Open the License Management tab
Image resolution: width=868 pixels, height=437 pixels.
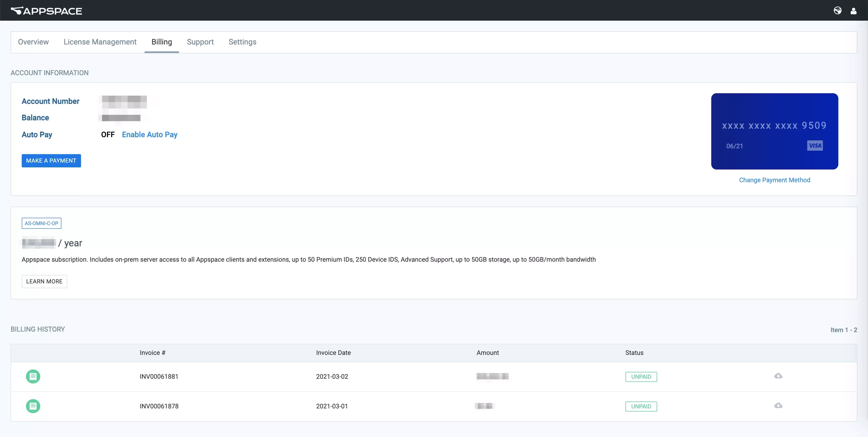pyautogui.click(x=100, y=42)
